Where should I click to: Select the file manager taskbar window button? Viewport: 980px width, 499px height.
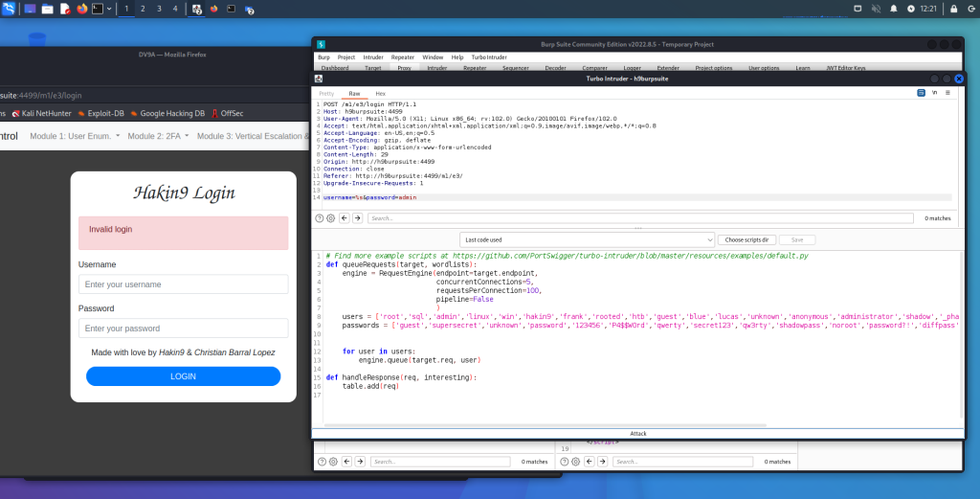click(x=250, y=10)
